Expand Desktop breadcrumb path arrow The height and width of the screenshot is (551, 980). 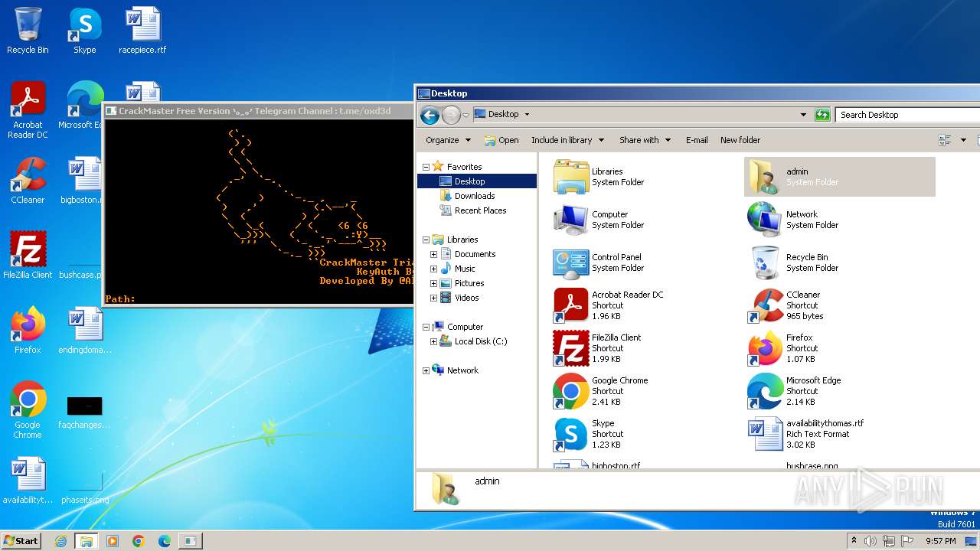pos(527,115)
